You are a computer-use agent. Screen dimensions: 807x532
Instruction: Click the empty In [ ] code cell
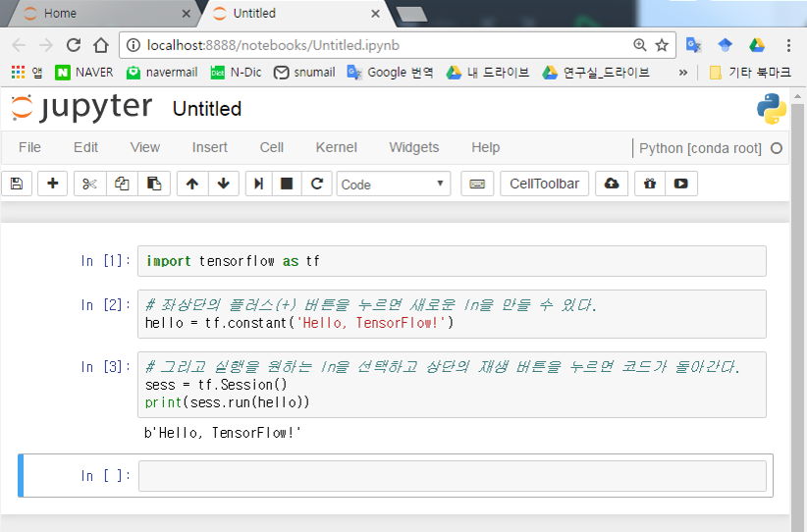[x=453, y=476]
